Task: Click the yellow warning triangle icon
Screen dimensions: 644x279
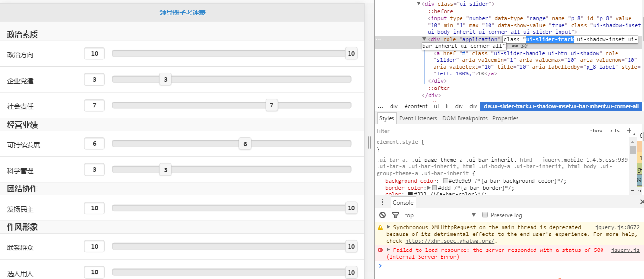Action: pyautogui.click(x=380, y=227)
